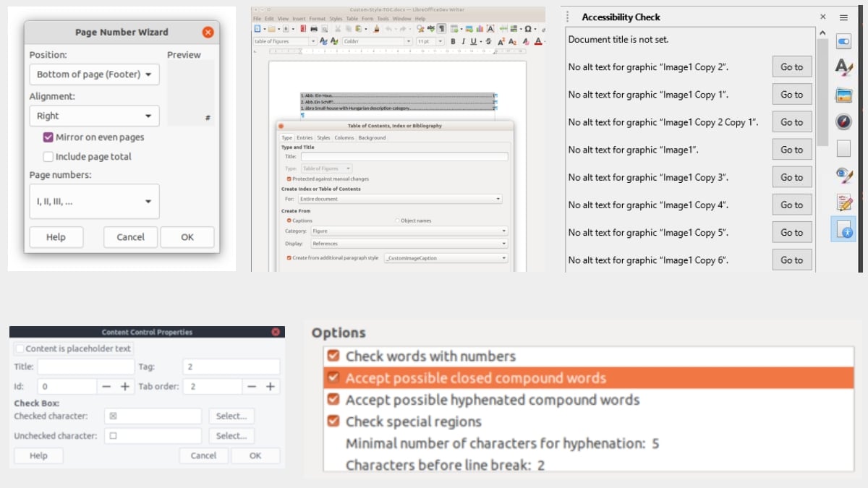Screen dimensions: 868x488
Task: Toggle Check words with numbers option
Action: pos(333,356)
